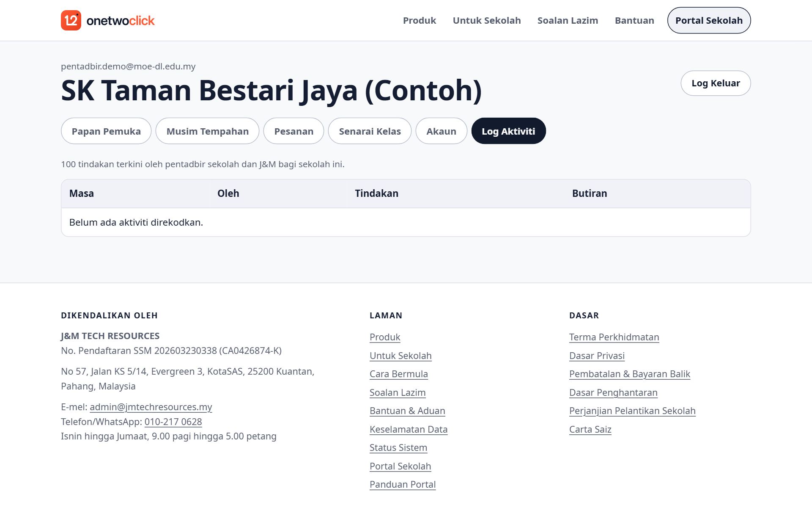Switch to the Papan Pemuka tab
The image size is (812, 508).
coord(106,131)
